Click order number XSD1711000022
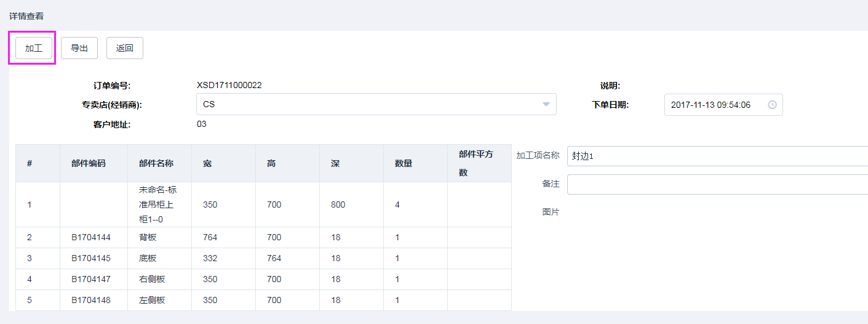 pyautogui.click(x=229, y=86)
